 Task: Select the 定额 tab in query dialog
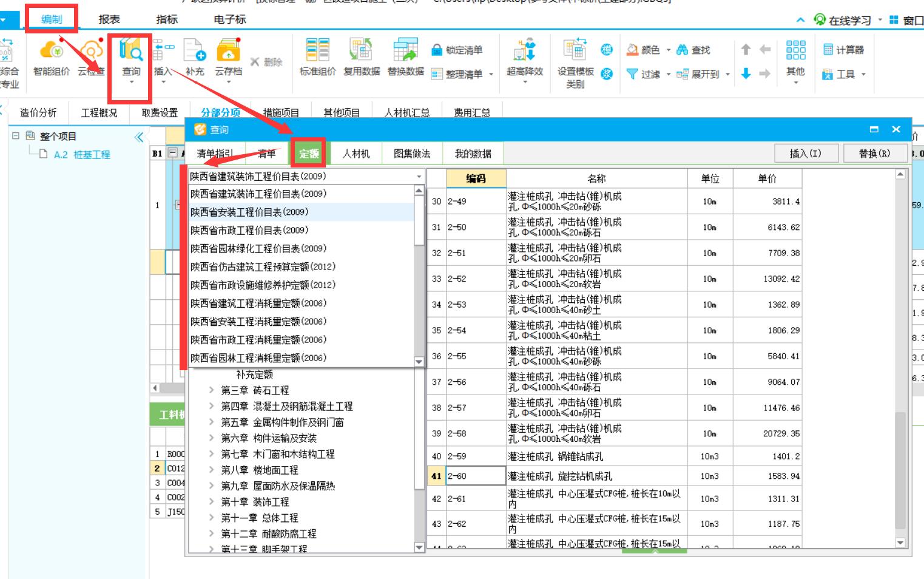(309, 154)
